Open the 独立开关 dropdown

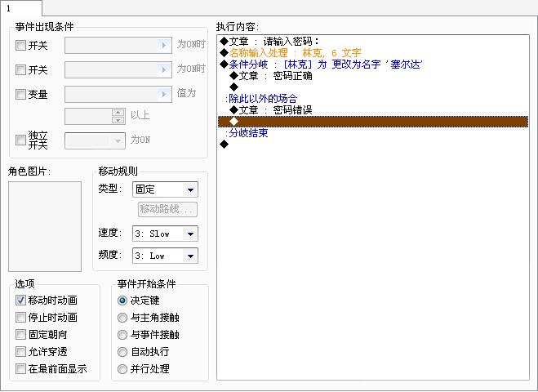pos(95,140)
